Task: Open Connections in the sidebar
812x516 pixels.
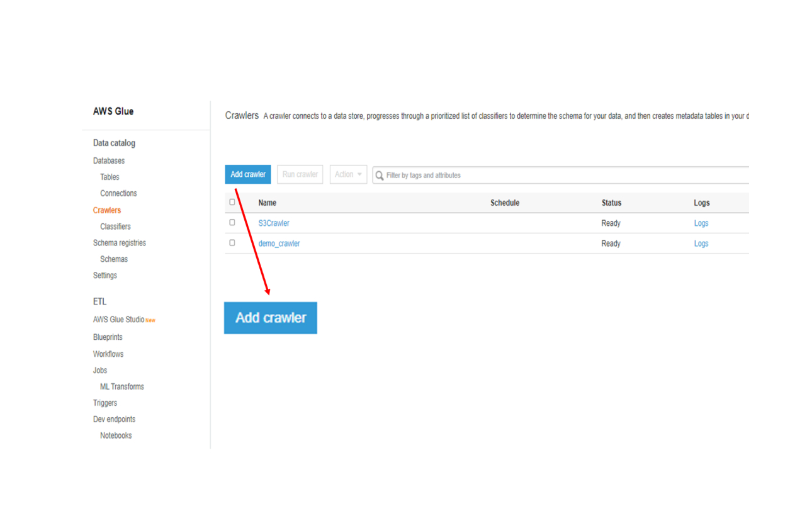Action: point(118,194)
